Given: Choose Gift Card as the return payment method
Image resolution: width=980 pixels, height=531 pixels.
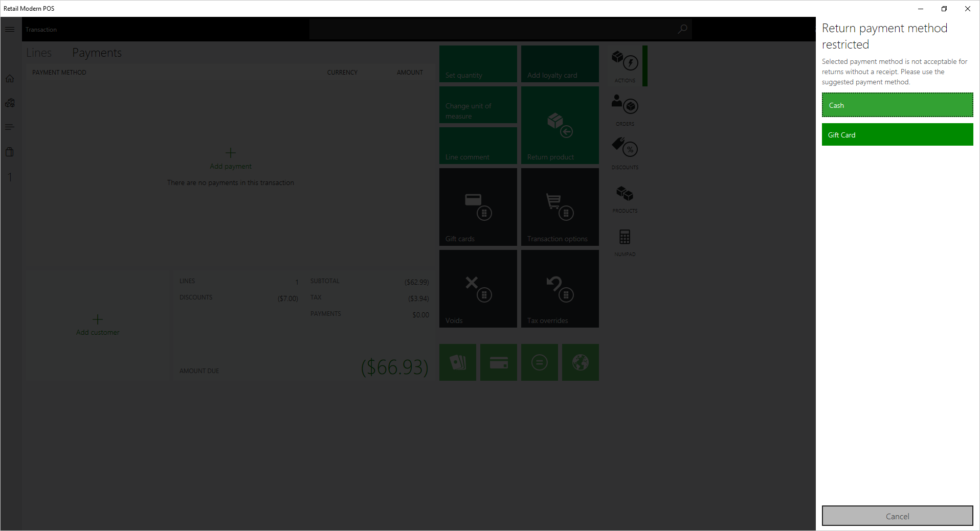Looking at the screenshot, I should click(897, 135).
